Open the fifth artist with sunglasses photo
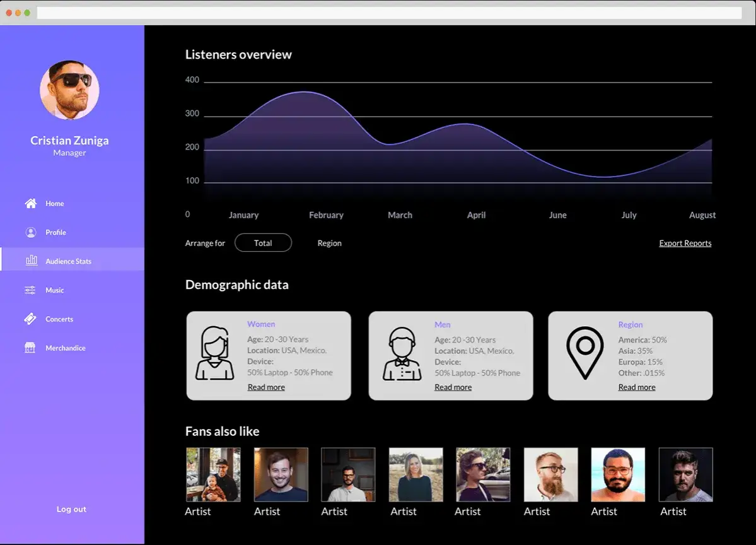The height and width of the screenshot is (545, 756). click(483, 474)
